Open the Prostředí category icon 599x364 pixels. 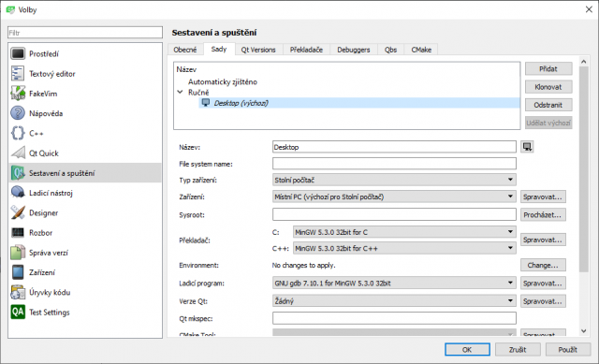[x=18, y=54]
